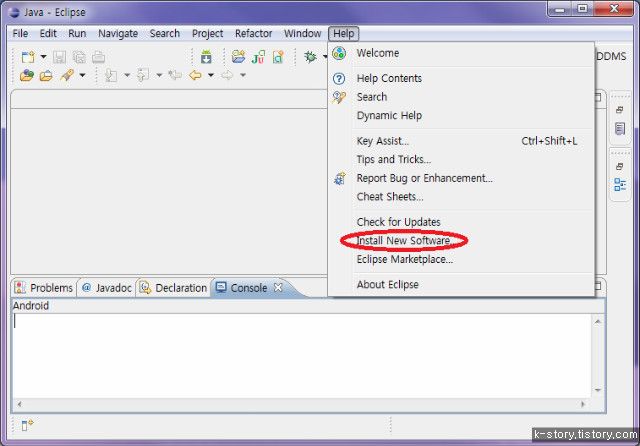Choose Search in the Help menu

pyautogui.click(x=461, y=97)
